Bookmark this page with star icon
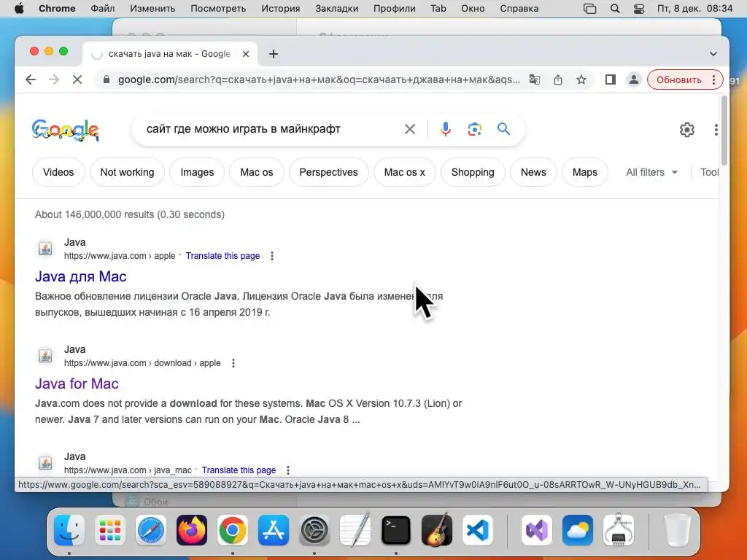This screenshot has height=560, width=747. click(x=581, y=79)
